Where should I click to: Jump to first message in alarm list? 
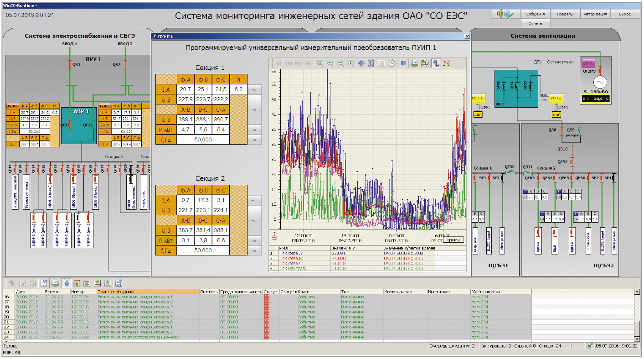[x=77, y=283]
